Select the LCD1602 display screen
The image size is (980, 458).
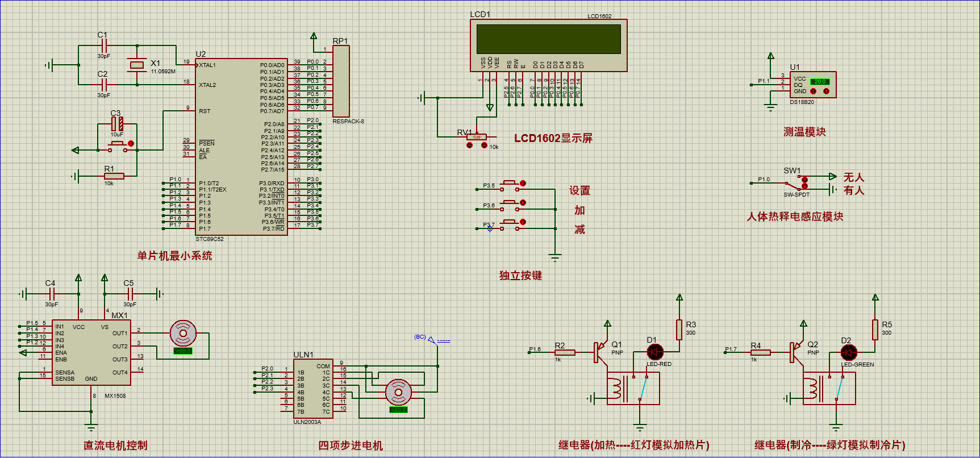pyautogui.click(x=548, y=45)
